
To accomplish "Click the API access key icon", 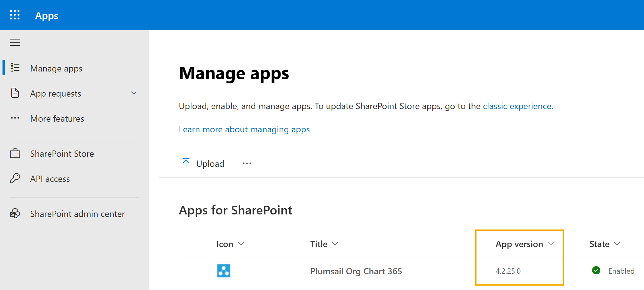I will [15, 178].
